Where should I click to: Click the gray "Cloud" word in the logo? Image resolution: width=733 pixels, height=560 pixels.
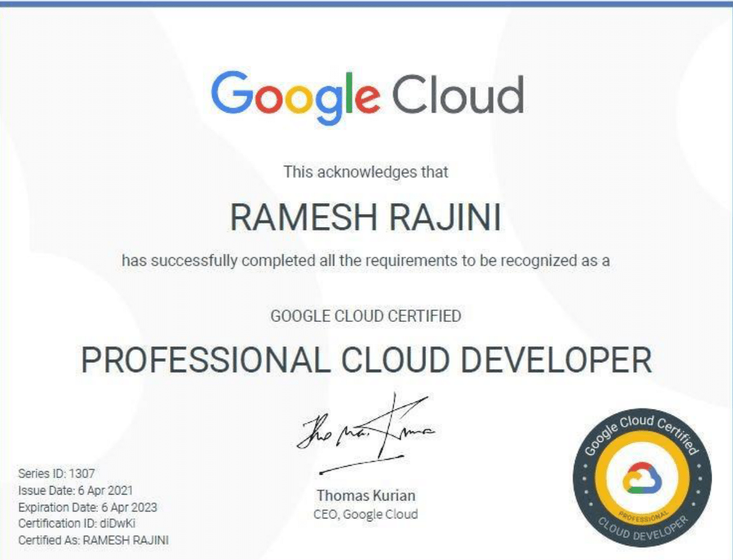[457, 95]
